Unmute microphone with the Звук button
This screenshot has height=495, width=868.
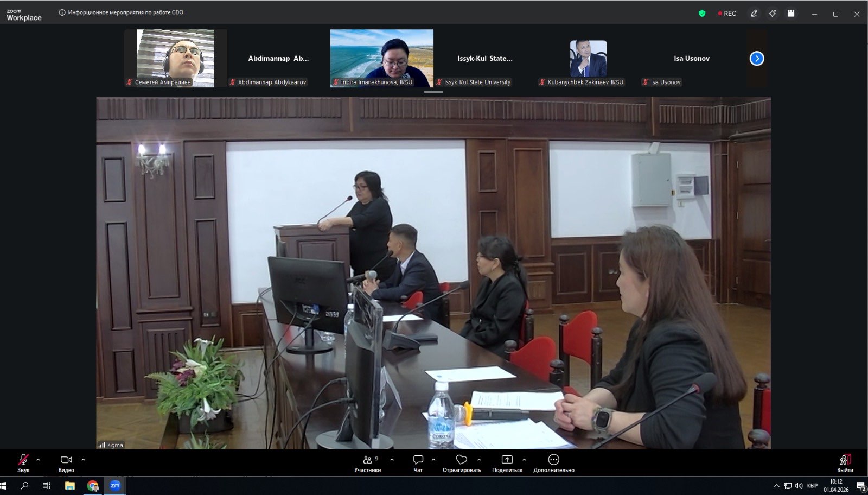[23, 462]
